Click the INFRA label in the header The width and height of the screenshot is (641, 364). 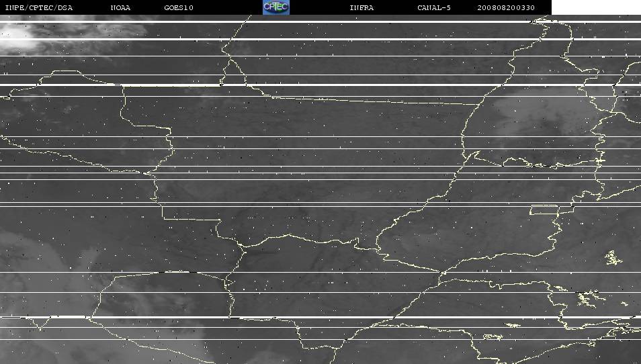click(x=361, y=8)
